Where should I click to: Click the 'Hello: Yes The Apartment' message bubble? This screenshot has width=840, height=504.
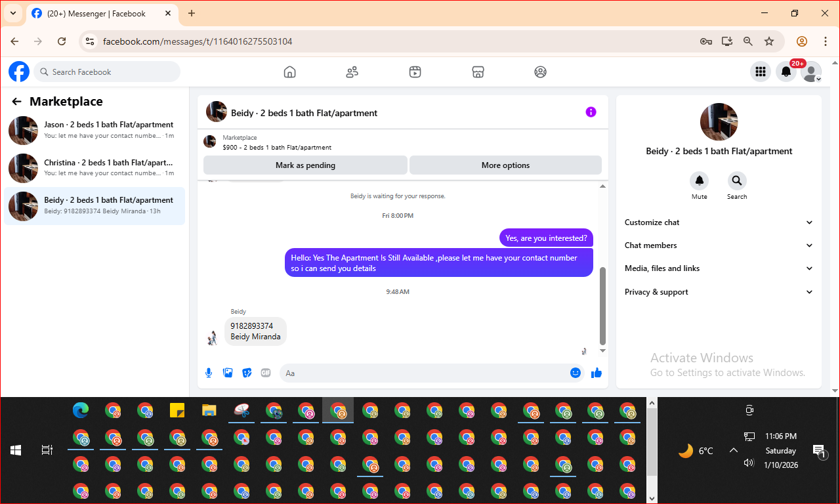(x=439, y=262)
